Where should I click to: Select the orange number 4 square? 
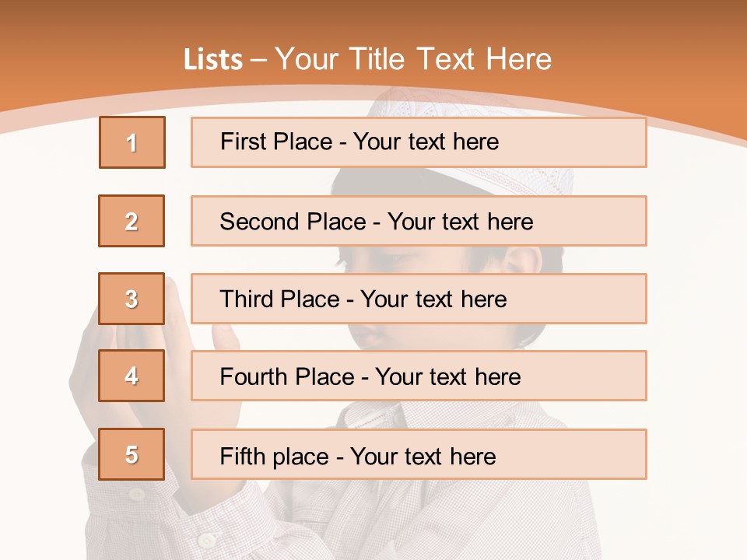132,376
